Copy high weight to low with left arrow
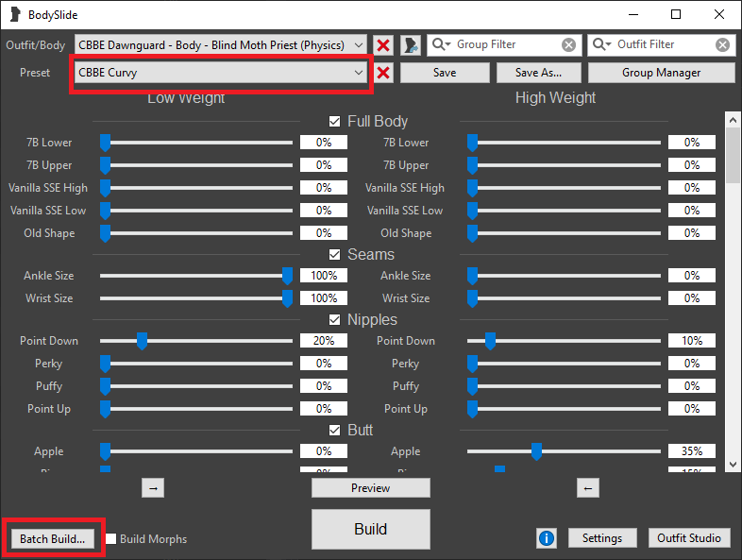 [x=588, y=488]
